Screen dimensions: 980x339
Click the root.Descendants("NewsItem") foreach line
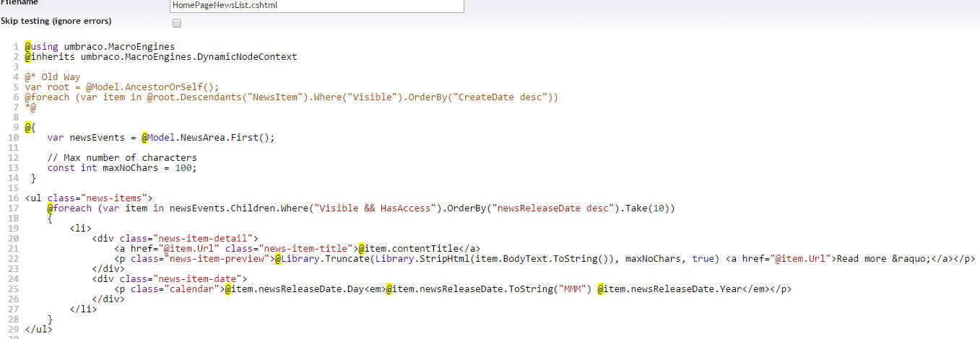click(x=291, y=97)
